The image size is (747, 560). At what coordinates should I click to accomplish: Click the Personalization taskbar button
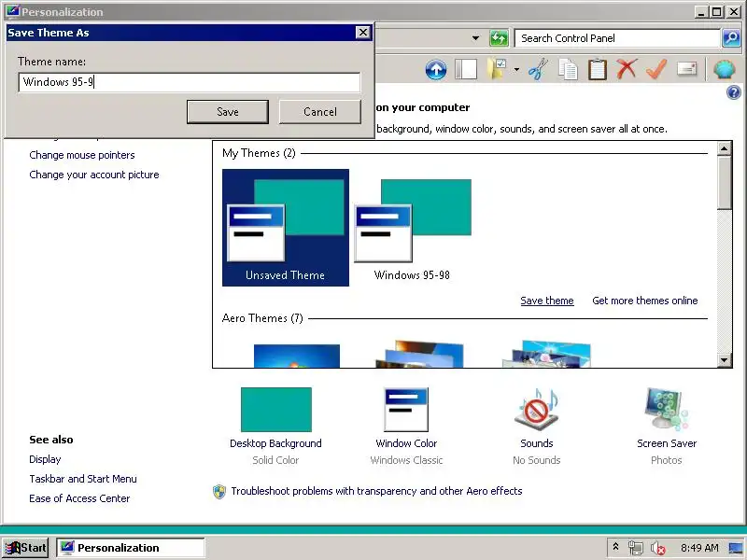click(131, 548)
